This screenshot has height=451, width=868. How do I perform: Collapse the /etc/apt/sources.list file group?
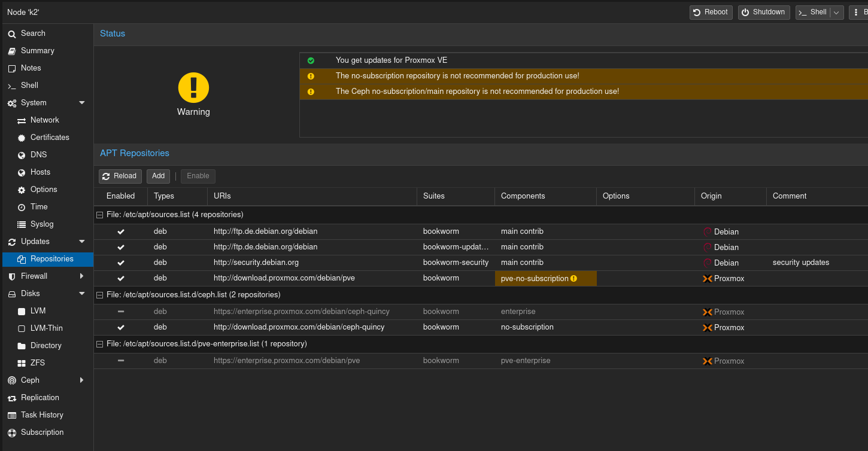point(100,214)
